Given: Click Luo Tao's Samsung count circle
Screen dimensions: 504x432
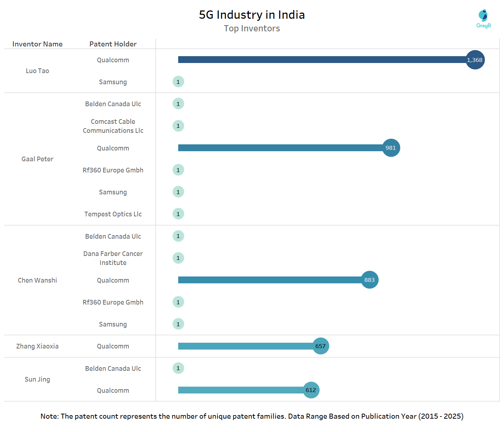Looking at the screenshot, I should pos(178,82).
